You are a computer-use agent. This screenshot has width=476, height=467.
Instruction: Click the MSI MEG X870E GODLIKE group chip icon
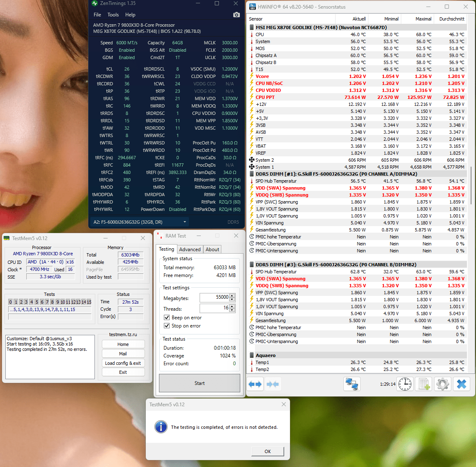click(x=252, y=27)
